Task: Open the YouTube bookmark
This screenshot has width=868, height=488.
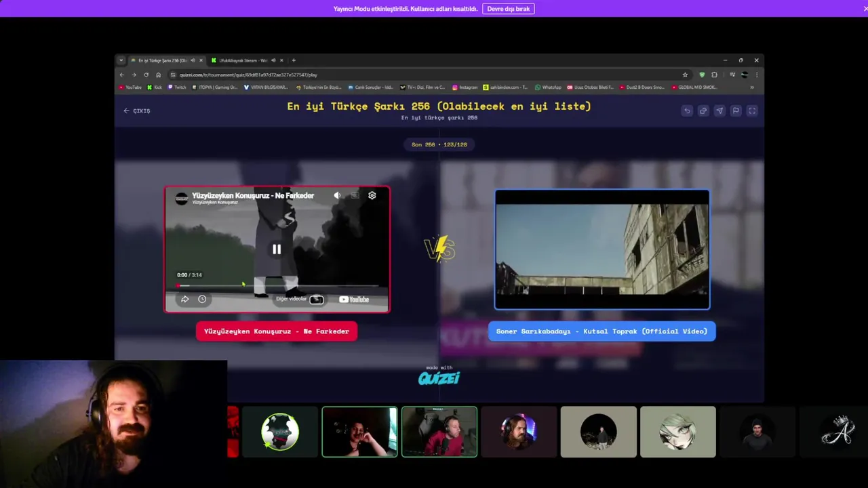Action: [130, 87]
